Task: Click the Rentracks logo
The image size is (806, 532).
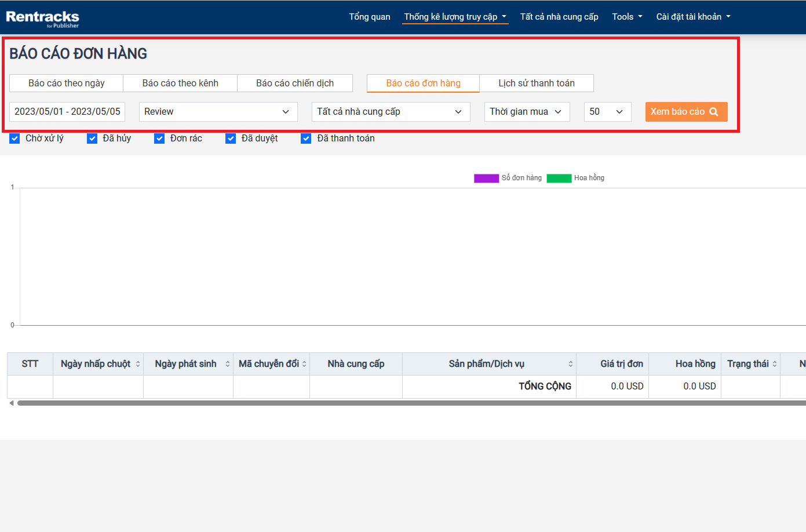Action: (x=42, y=18)
